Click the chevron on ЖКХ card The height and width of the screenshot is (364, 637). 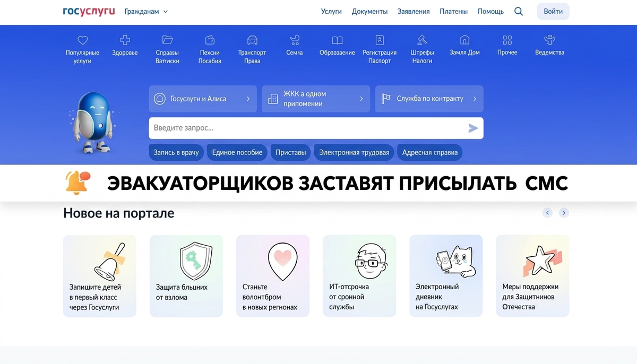tap(361, 99)
